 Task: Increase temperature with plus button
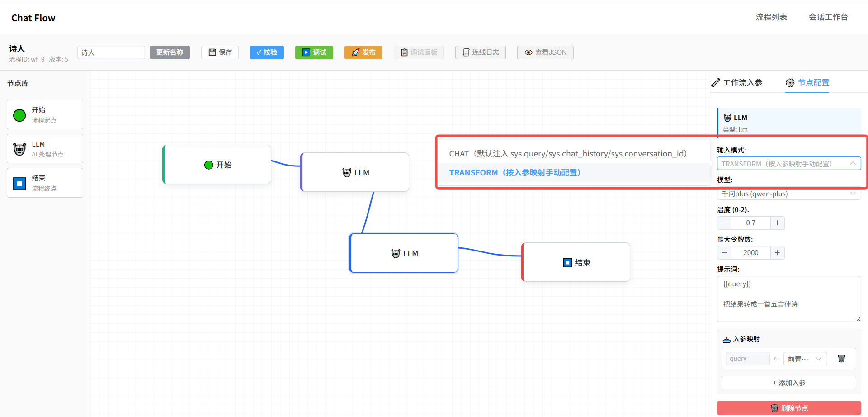point(777,223)
